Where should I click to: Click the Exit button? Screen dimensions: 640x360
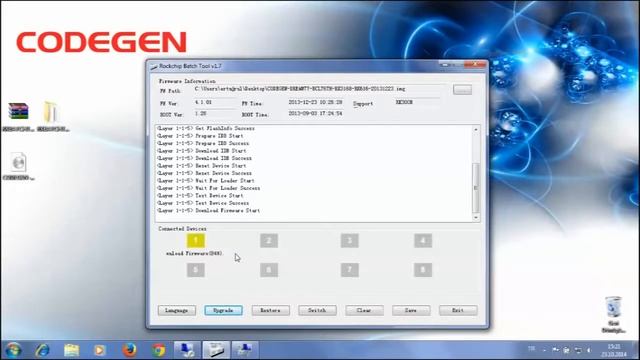[x=458, y=311]
